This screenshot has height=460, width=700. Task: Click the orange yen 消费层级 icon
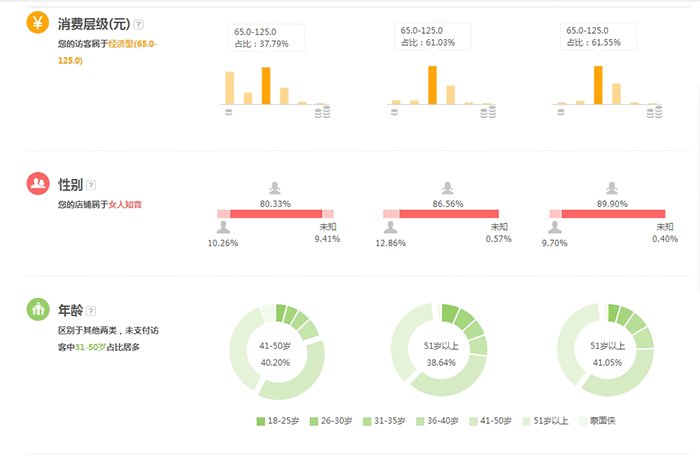[37, 24]
